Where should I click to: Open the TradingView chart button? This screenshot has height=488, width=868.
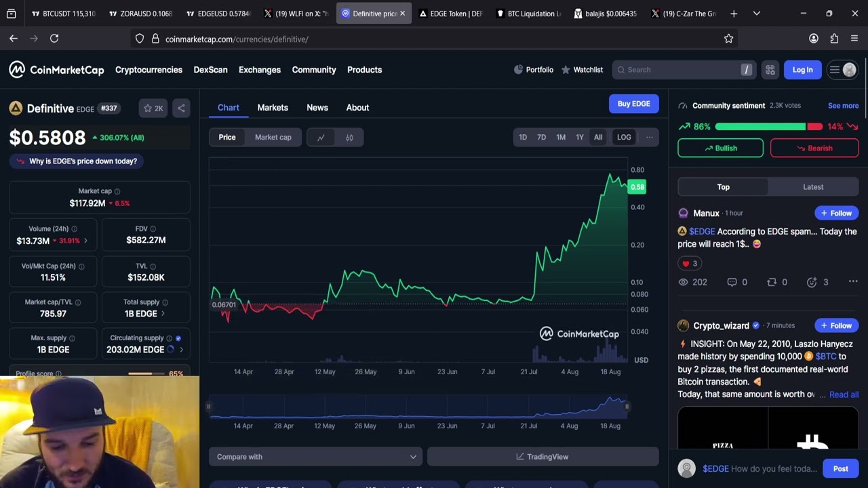click(542, 457)
